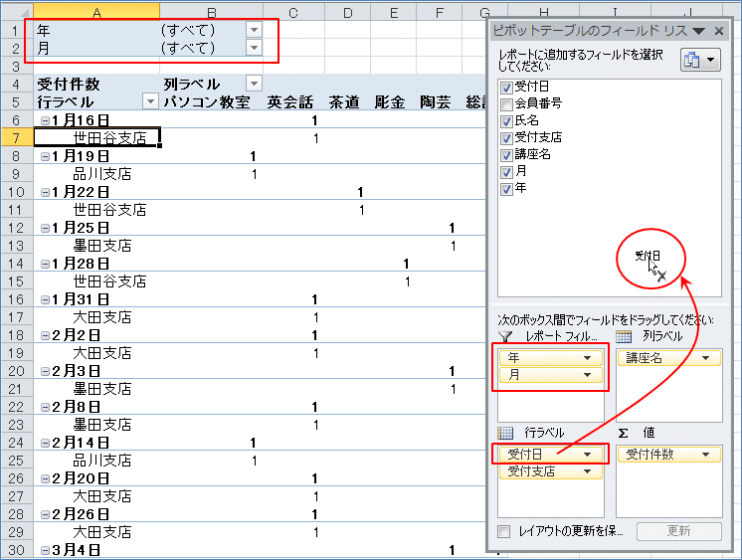Click the 大田支店 cell in row 17
The width and height of the screenshot is (742, 560).
click(96, 317)
